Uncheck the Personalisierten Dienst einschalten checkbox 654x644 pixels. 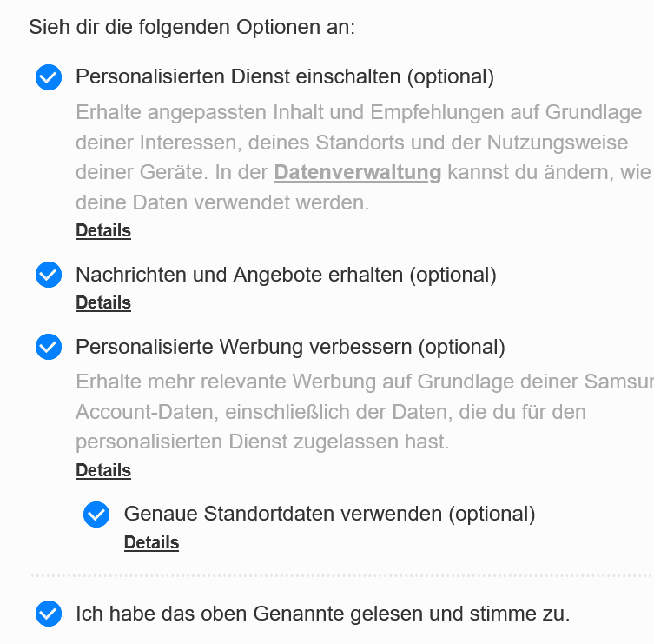49,77
